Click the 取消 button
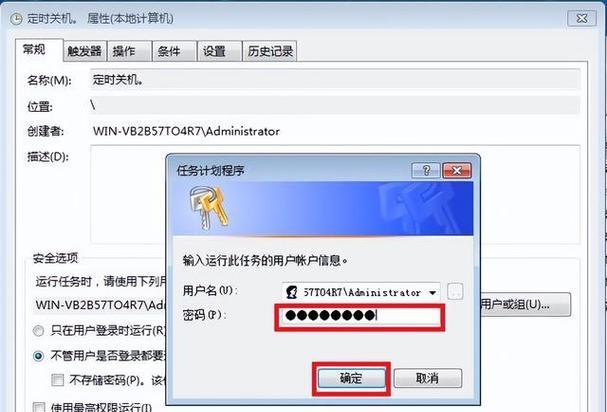This screenshot has width=607, height=412. 427,378
